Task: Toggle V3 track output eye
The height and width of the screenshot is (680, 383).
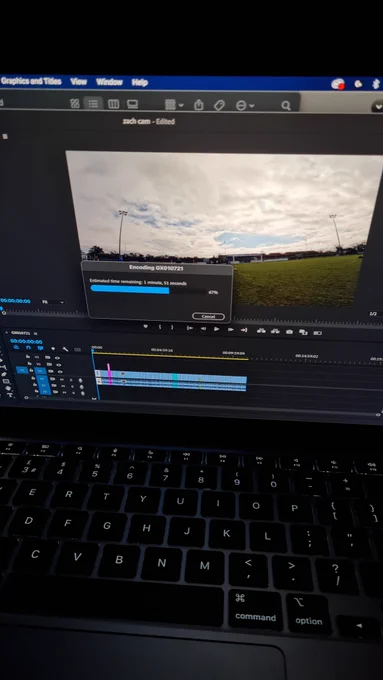Action: click(x=57, y=358)
